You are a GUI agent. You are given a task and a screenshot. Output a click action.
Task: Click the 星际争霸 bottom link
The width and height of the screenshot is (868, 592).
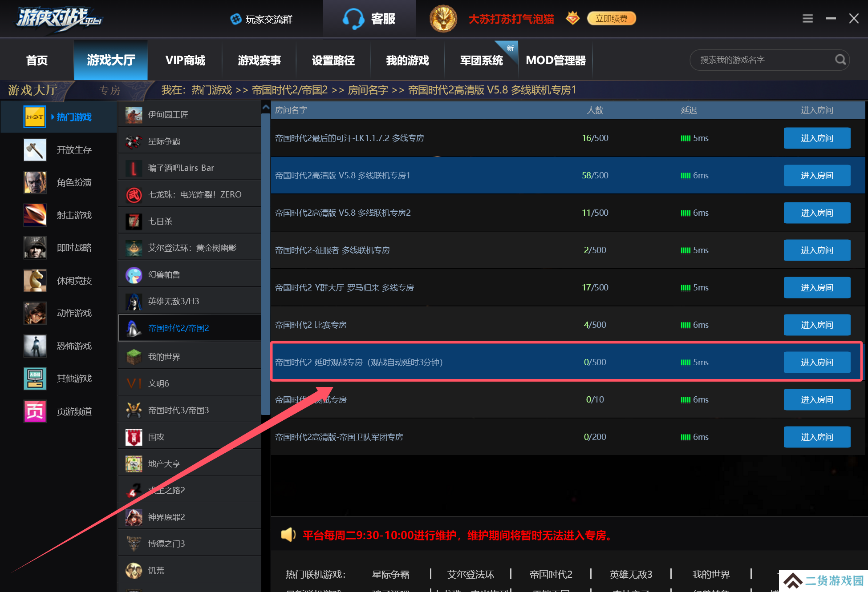[x=390, y=574]
